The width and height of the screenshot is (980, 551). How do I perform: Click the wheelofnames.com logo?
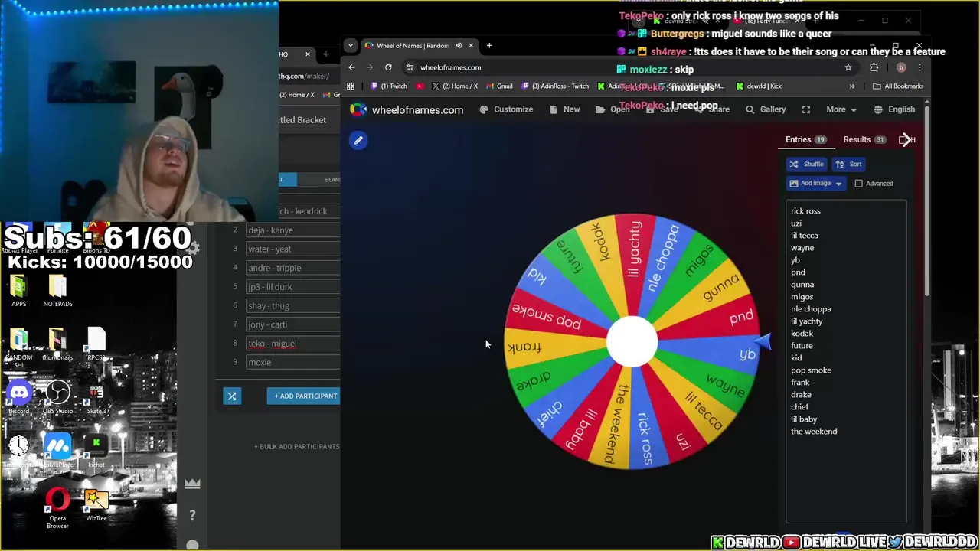coord(407,109)
